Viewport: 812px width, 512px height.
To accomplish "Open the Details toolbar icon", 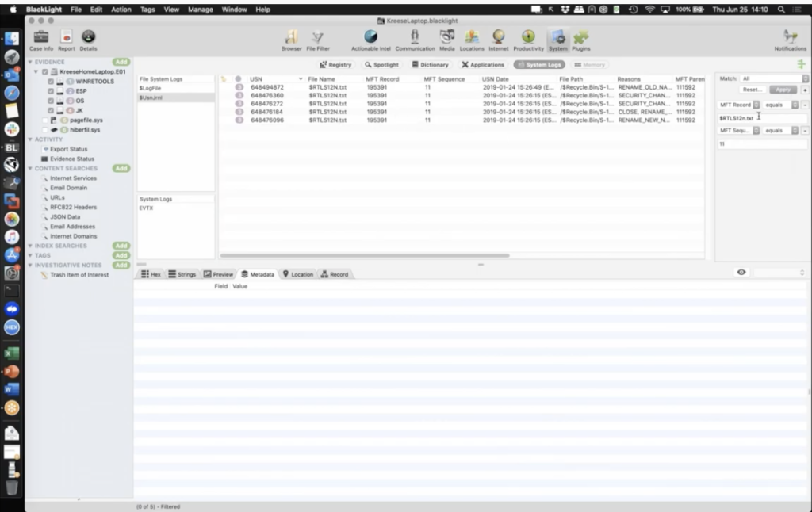I will (x=88, y=40).
